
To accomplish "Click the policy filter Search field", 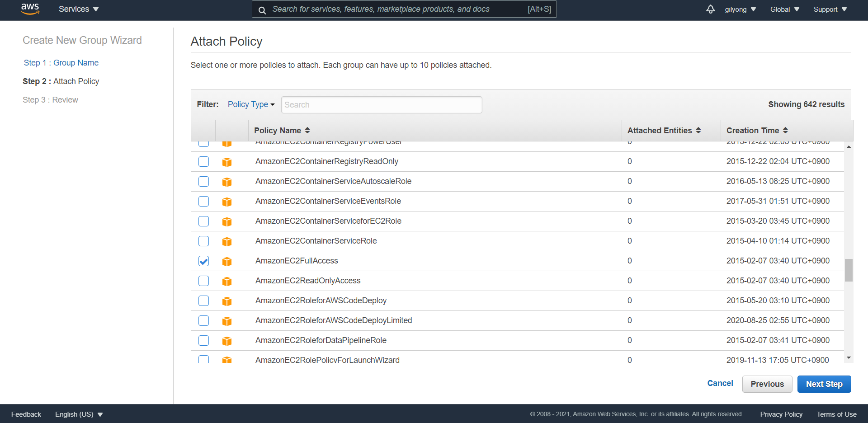I will 382,105.
